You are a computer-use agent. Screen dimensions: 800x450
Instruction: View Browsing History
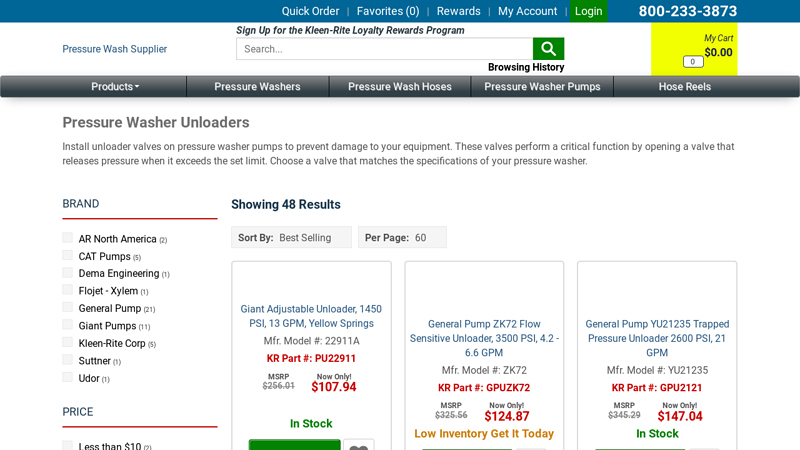coord(526,67)
